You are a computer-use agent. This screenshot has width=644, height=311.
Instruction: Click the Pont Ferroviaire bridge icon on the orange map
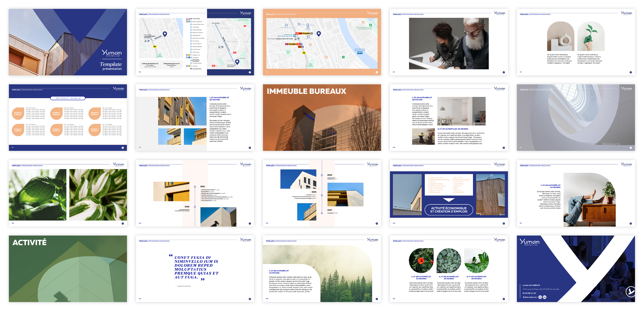[x=360, y=53]
